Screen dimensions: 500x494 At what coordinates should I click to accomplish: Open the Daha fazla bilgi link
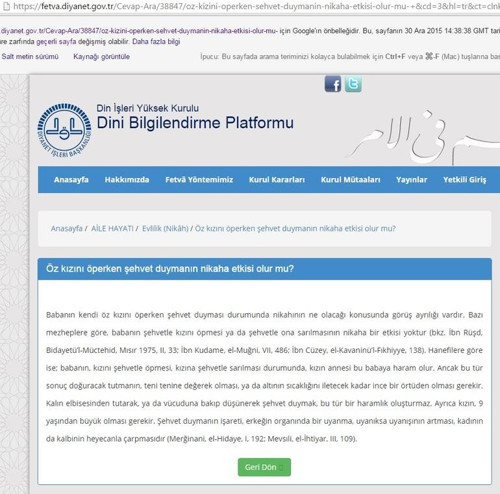(x=156, y=42)
